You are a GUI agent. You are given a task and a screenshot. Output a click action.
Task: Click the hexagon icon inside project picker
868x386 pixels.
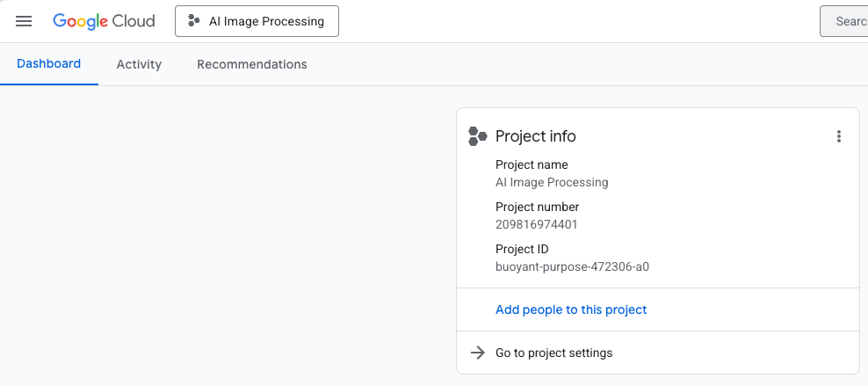(x=194, y=21)
